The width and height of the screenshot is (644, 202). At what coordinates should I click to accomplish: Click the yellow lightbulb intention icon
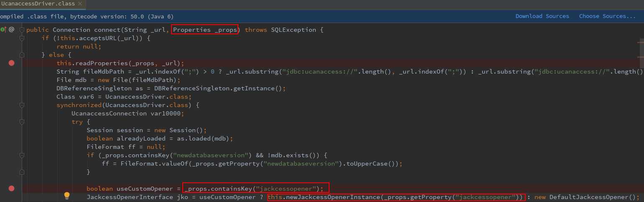pos(66,196)
